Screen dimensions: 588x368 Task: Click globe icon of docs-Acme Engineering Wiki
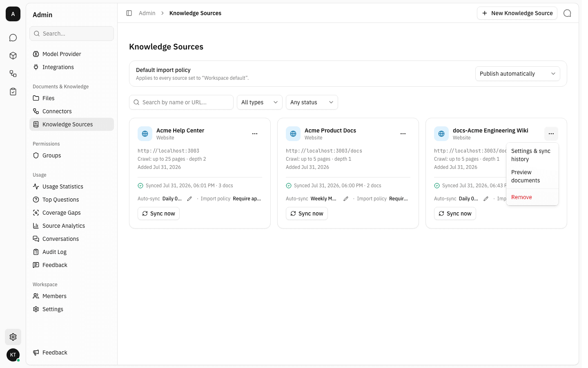pyautogui.click(x=441, y=134)
